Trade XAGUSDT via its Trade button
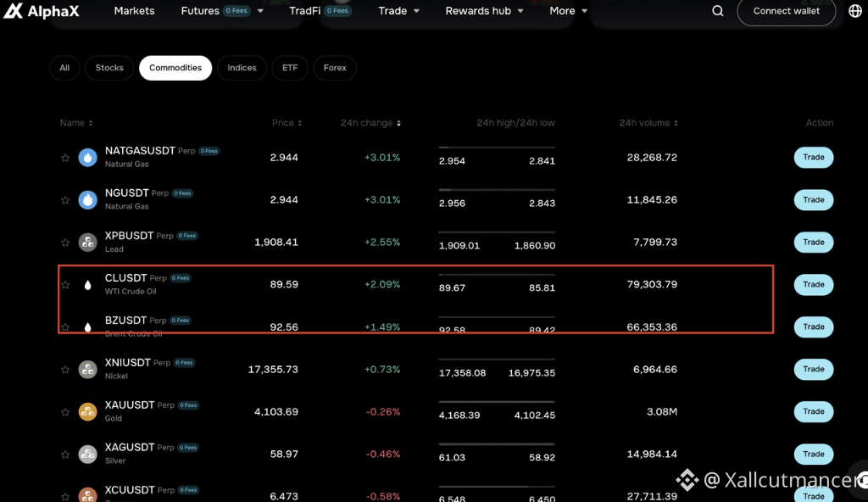 (x=814, y=455)
